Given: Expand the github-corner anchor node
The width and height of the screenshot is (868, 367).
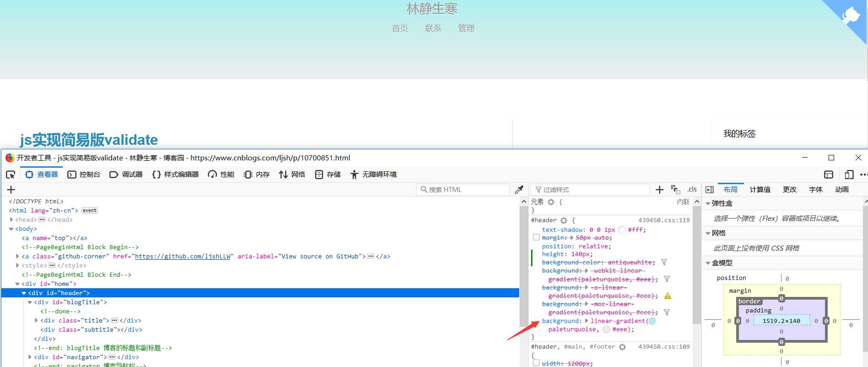Looking at the screenshot, I should [x=18, y=257].
